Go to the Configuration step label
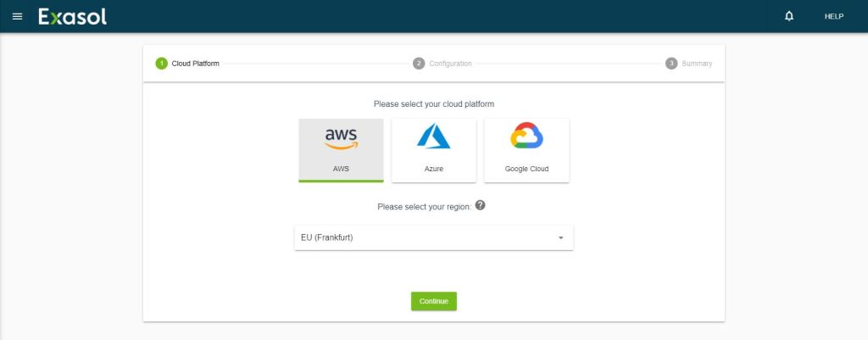The width and height of the screenshot is (868, 340). pyautogui.click(x=450, y=64)
